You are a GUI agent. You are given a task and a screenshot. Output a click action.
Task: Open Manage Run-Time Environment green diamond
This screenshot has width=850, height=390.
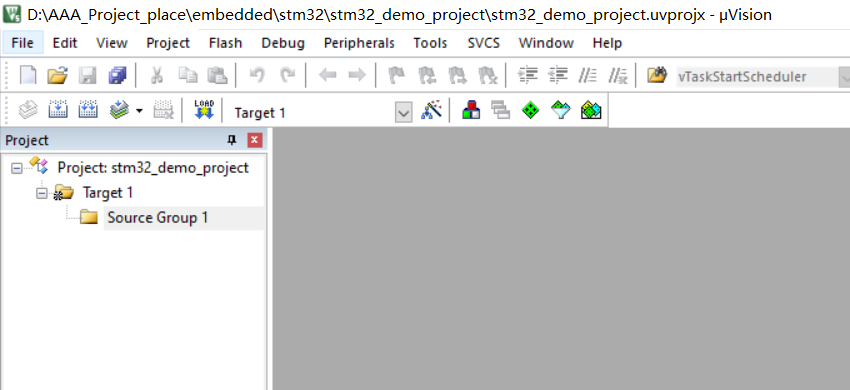[x=531, y=111]
